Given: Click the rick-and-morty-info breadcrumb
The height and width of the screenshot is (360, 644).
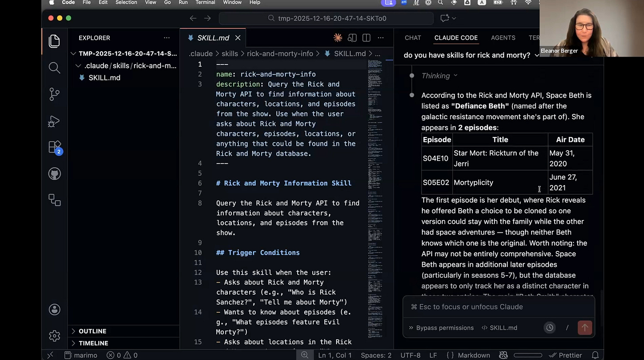Looking at the screenshot, I should (x=280, y=53).
